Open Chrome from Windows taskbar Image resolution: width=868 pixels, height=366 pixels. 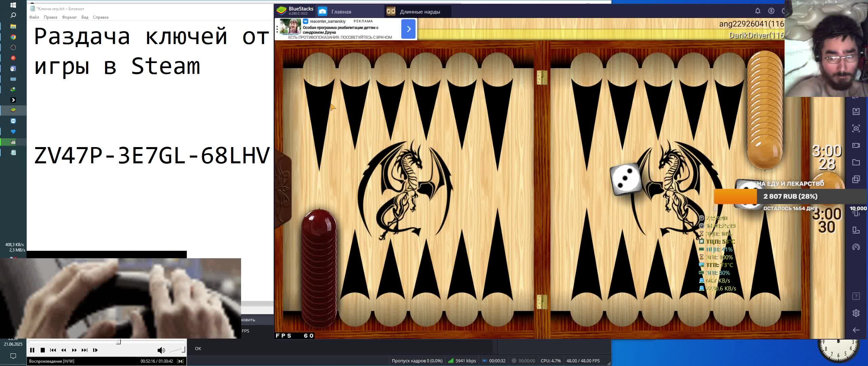point(13,37)
